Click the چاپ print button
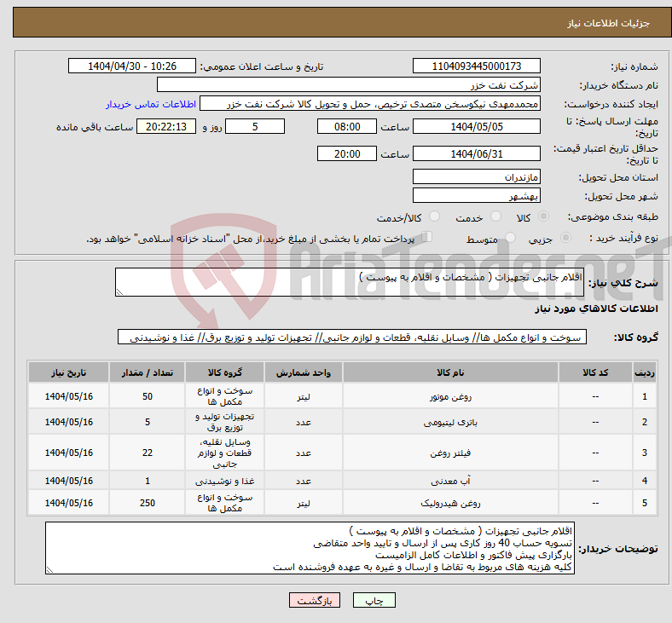The width and height of the screenshot is (672, 623). (x=374, y=600)
